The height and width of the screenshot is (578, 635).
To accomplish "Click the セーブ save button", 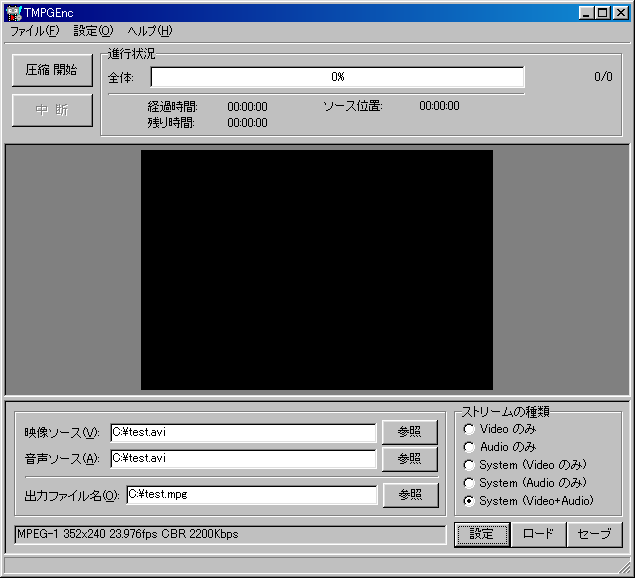I will (595, 535).
